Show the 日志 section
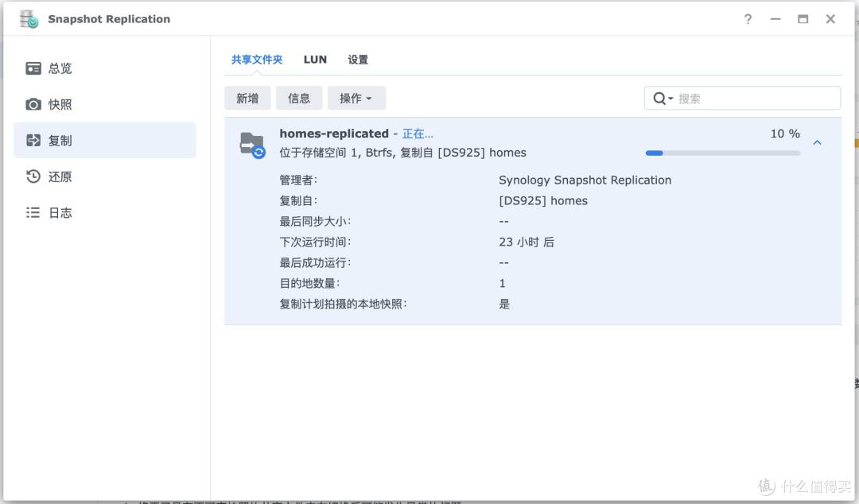The image size is (859, 504). tap(105, 212)
